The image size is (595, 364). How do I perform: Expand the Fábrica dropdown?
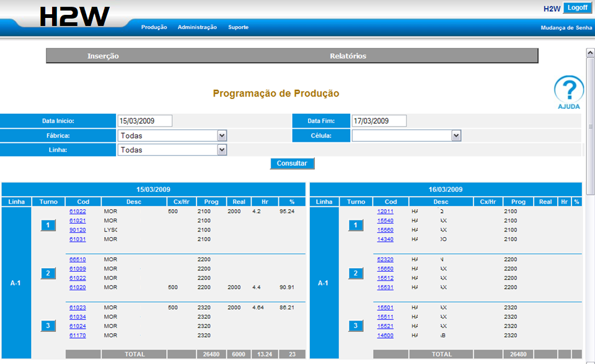click(x=223, y=135)
